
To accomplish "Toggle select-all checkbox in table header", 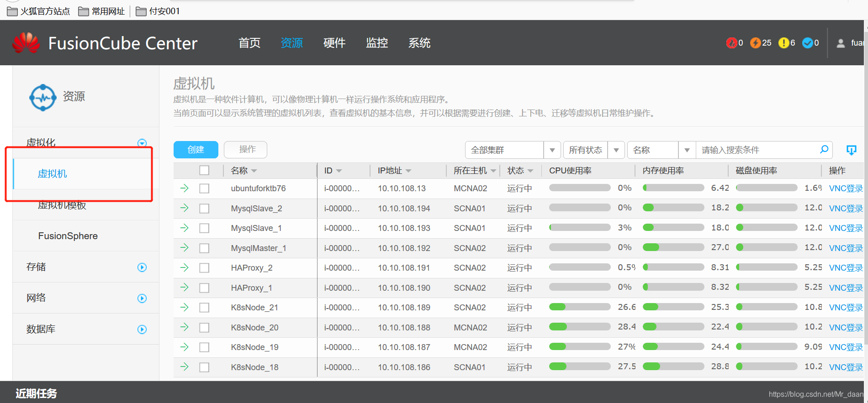I will tap(204, 170).
